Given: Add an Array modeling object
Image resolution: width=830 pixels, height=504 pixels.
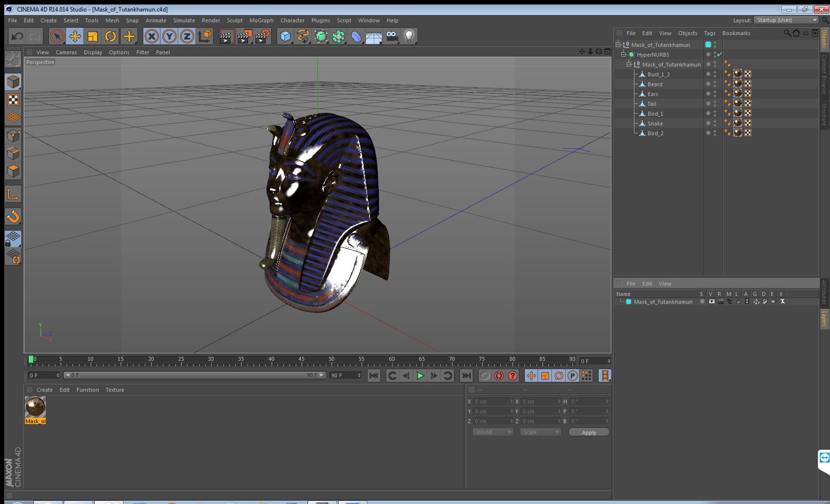Looking at the screenshot, I should [x=339, y=36].
